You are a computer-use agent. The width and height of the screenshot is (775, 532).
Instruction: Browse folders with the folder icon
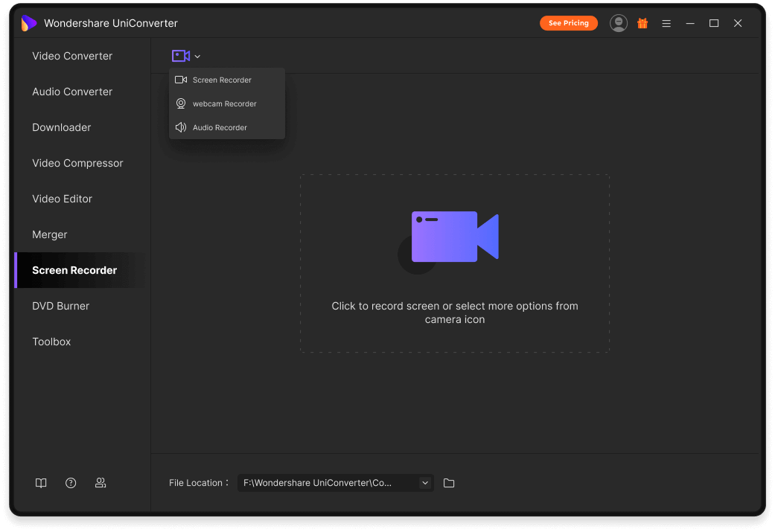[x=449, y=482]
